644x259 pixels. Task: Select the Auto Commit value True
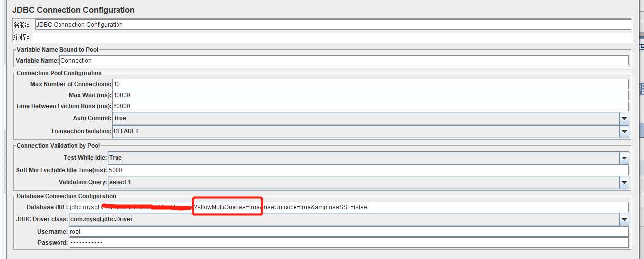pyautogui.click(x=120, y=118)
